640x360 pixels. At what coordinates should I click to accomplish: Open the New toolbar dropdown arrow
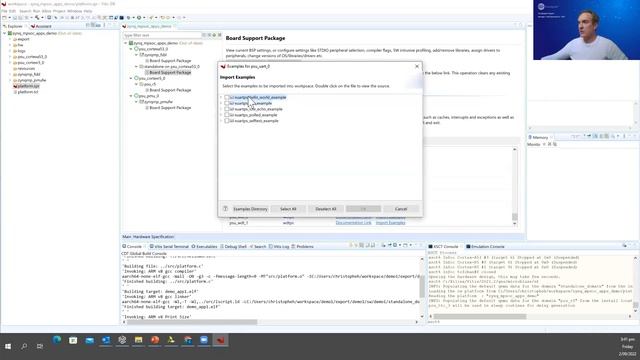tap(9, 18)
